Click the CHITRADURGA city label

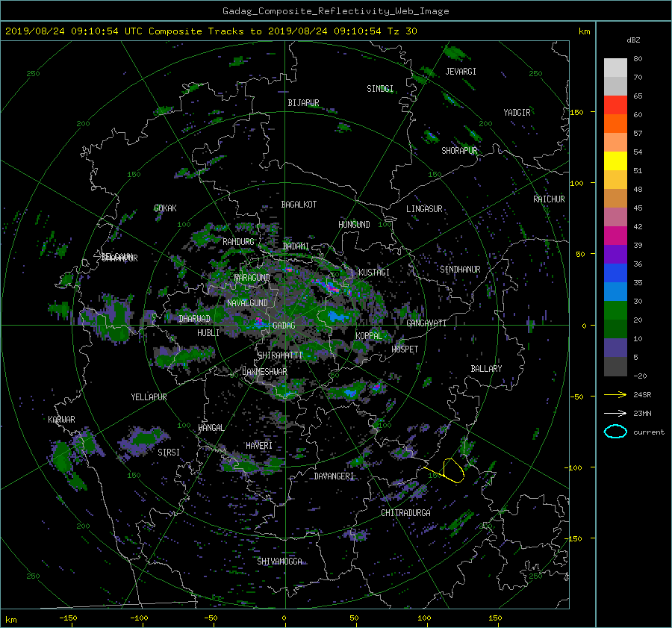tap(406, 513)
